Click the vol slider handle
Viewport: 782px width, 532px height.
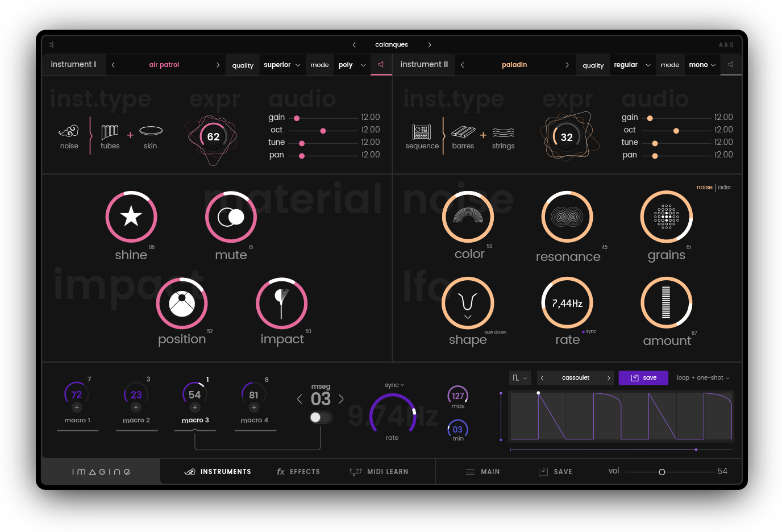click(x=662, y=472)
